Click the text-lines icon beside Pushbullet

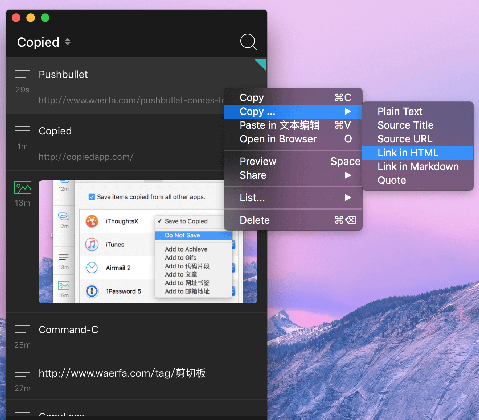tap(22, 74)
